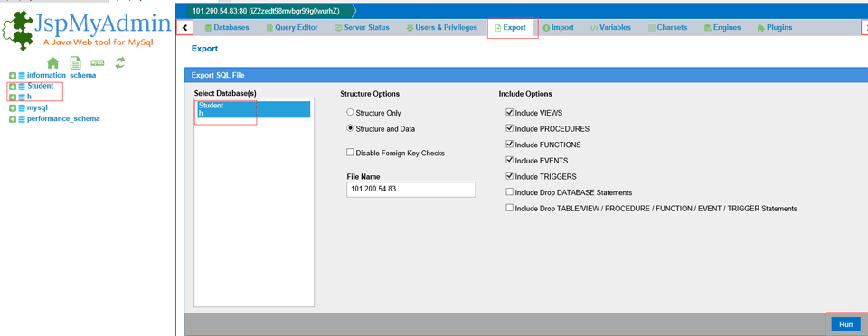The width and height of the screenshot is (868, 336).
Task: Click the green Home icon
Action: pos(52,62)
